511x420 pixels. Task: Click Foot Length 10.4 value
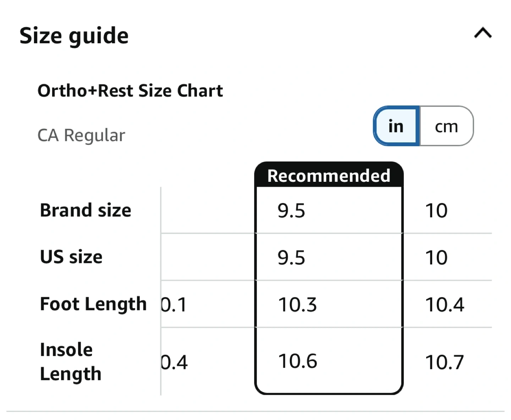coord(444,305)
